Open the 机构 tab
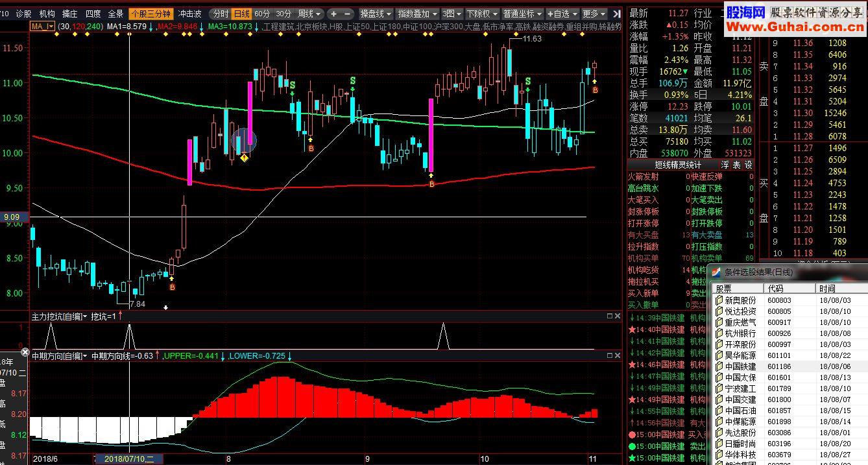Viewport: 868px width, 465px height. [47, 14]
